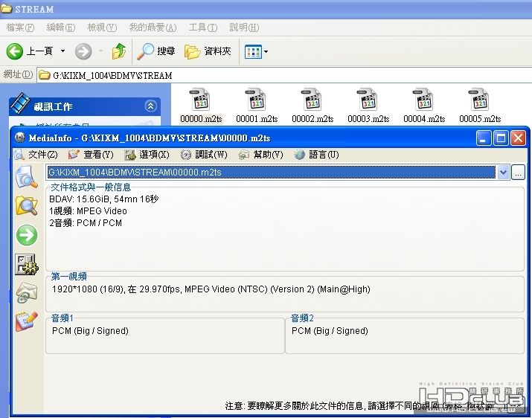Click the Views icon in Explorer toolbar
Viewport: 532px width, 418px height.
point(253,51)
